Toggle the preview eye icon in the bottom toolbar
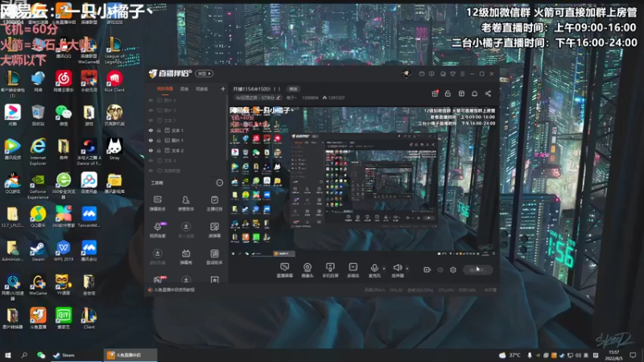Screen dimensions: 644x362 [x=440, y=269]
